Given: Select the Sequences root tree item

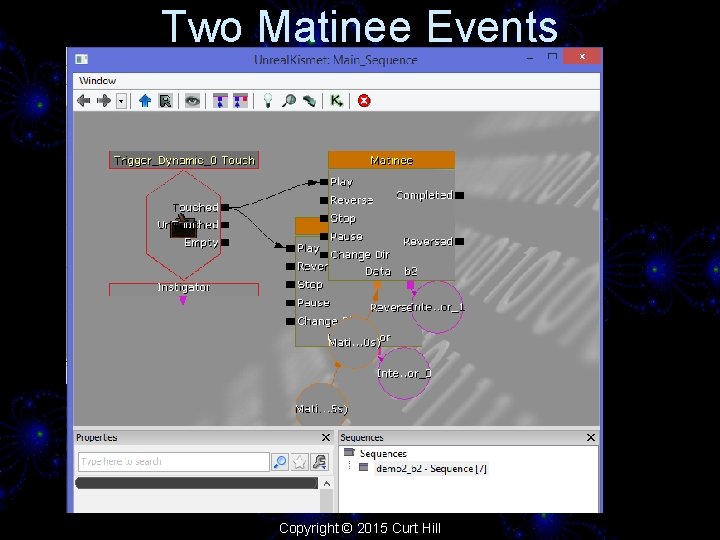Looking at the screenshot, I should click(383, 454).
